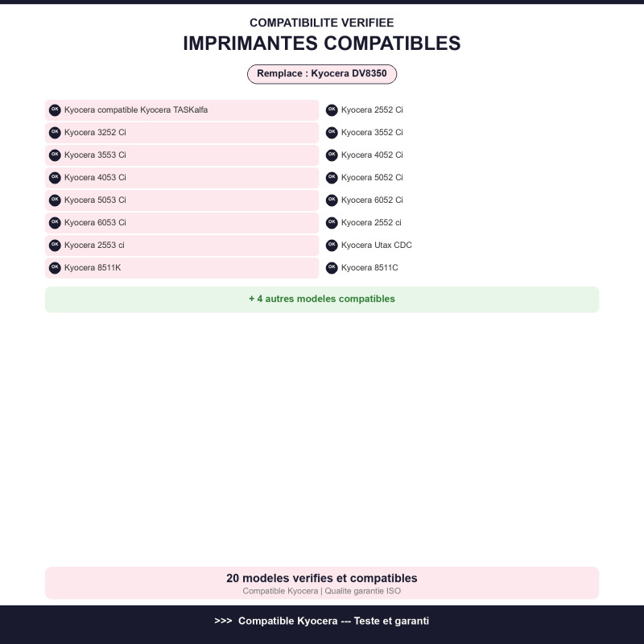Select the Kyocera 2553 ci row

[182, 246]
